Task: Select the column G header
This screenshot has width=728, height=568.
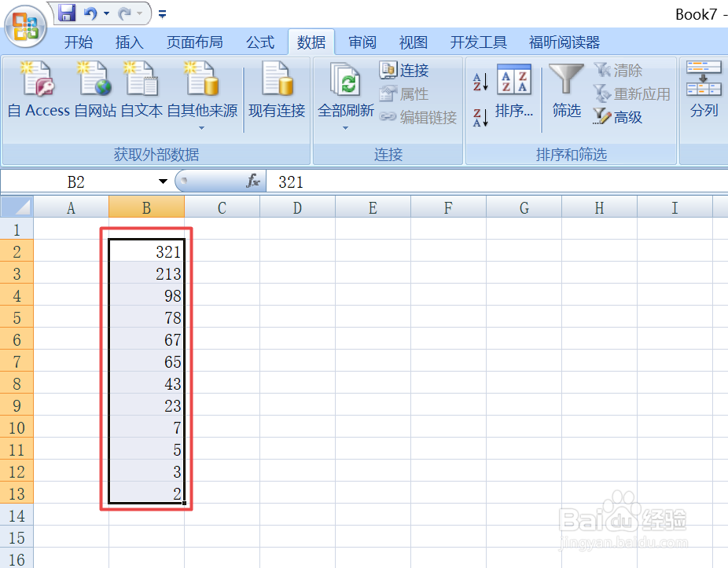Action: pos(524,207)
